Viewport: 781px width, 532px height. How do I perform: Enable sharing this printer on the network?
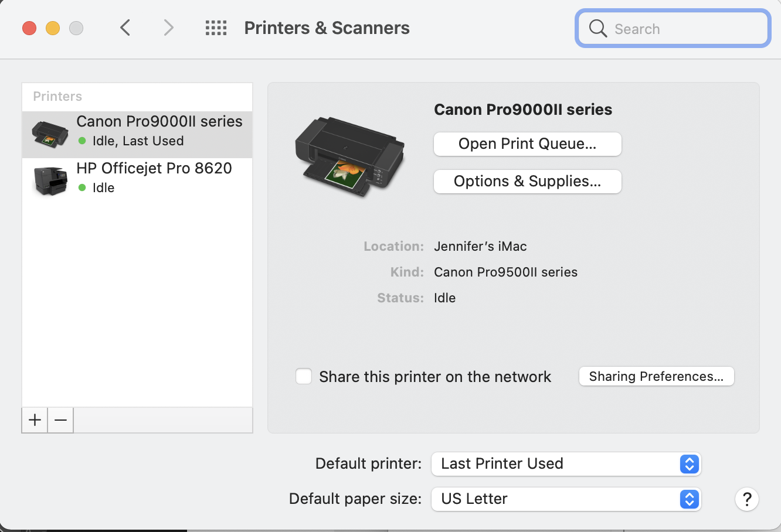click(x=304, y=376)
